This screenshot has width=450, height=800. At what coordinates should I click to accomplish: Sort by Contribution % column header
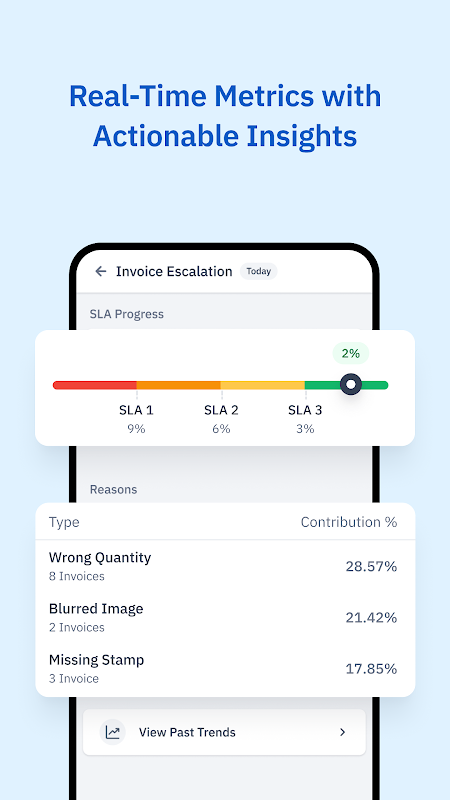coord(349,522)
